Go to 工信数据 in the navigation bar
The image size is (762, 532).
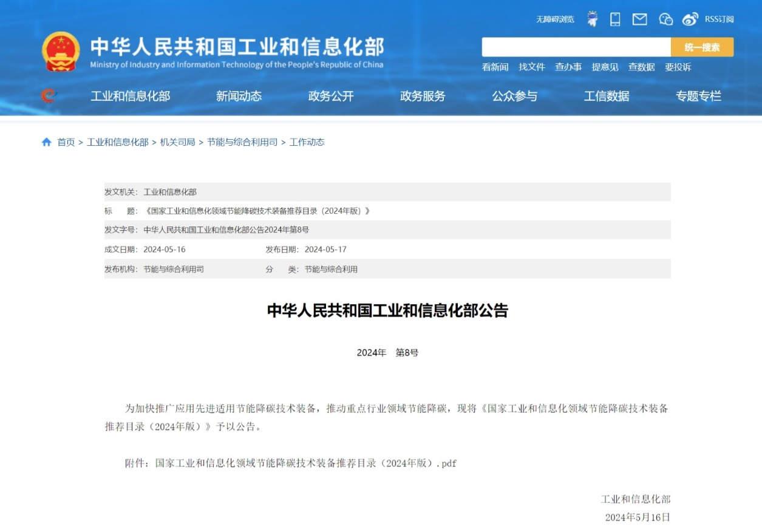[607, 96]
